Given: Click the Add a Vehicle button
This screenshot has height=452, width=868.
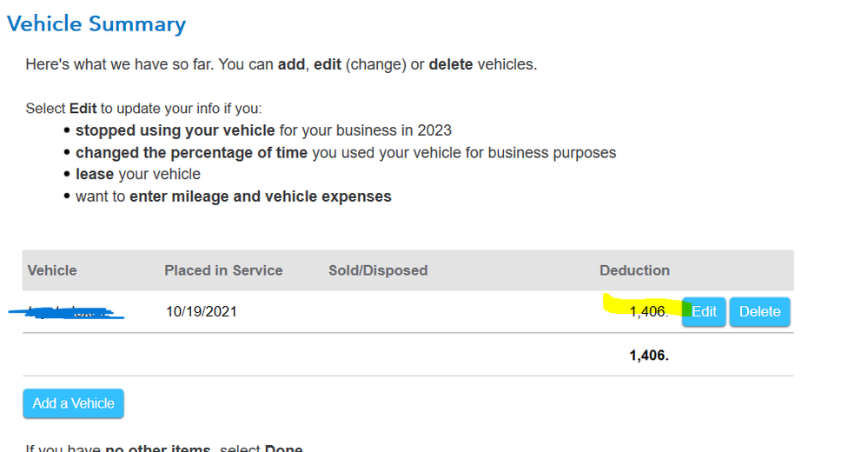Looking at the screenshot, I should (x=74, y=403).
